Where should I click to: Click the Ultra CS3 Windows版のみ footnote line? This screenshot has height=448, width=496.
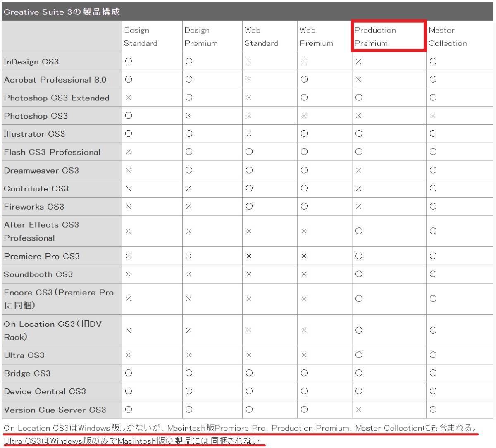click(x=133, y=441)
